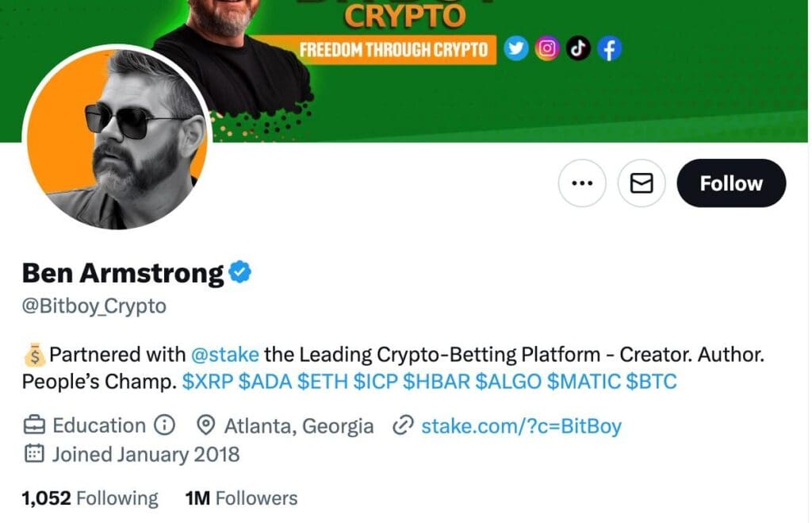
Task: Click the Education info circle icon
Action: tap(163, 426)
